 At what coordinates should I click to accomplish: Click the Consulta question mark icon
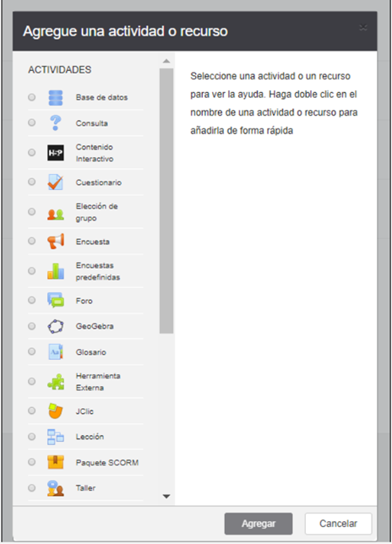[x=56, y=123]
